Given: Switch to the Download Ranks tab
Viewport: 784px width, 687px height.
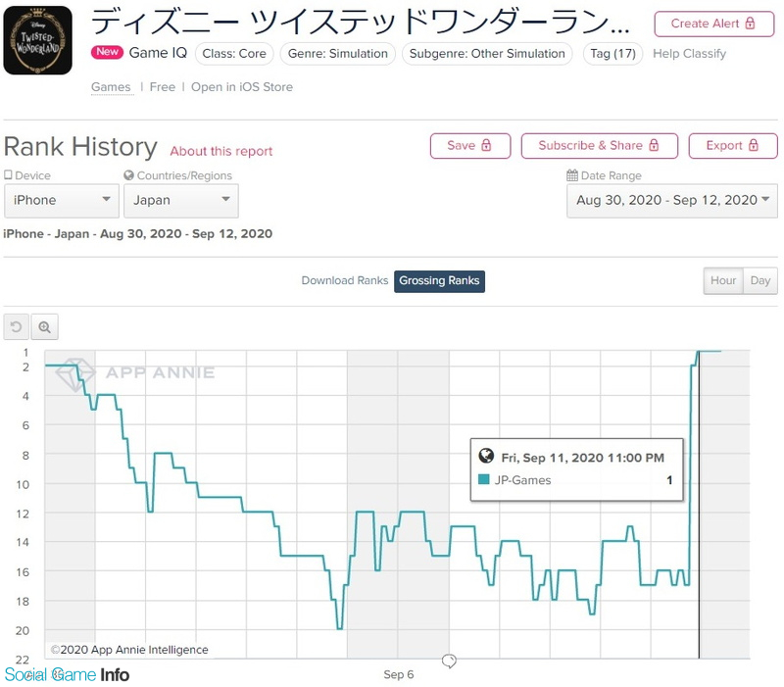Looking at the screenshot, I should pyautogui.click(x=344, y=280).
